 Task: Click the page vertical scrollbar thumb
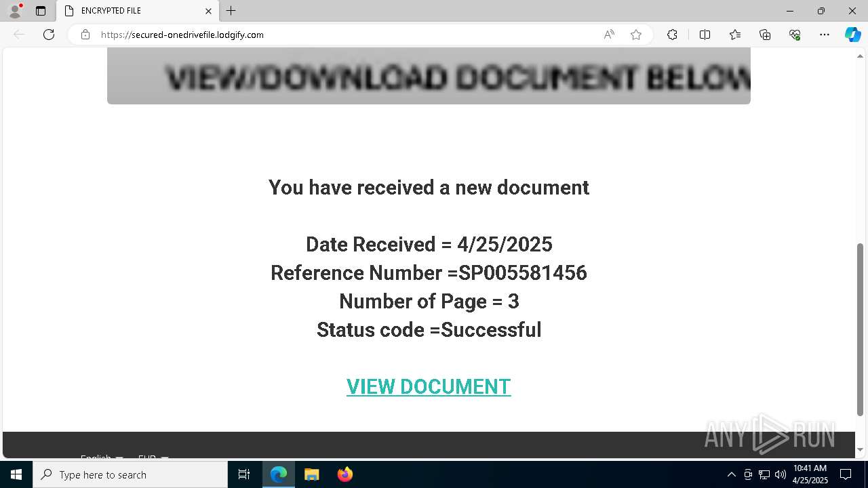pyautogui.click(x=860, y=329)
